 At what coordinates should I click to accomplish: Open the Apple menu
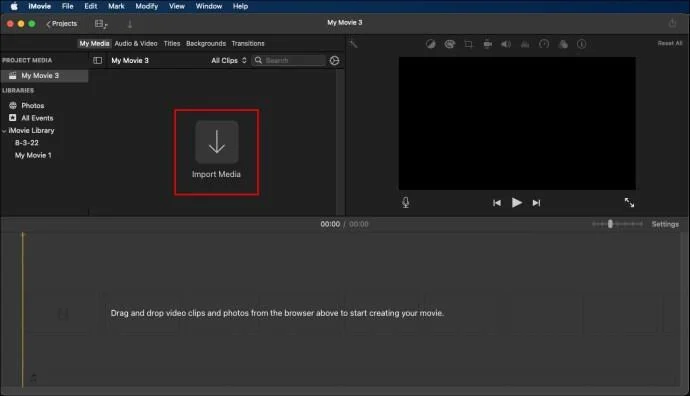point(14,6)
